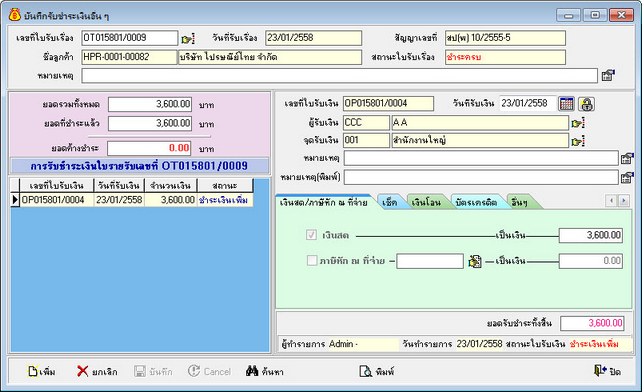Click the ค้นหา search button
Image resolution: width=642 pixels, height=392 pixels.
click(x=264, y=372)
